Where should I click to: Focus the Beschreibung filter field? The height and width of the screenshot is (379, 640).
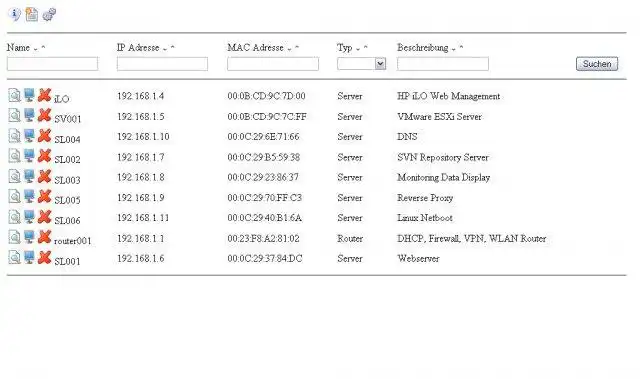tap(443, 64)
